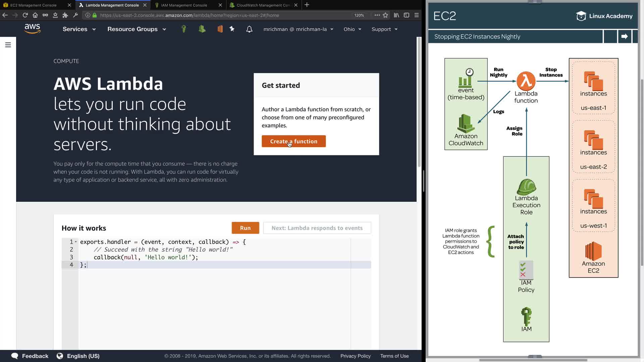Open the hamburger side navigation menu
Screen dimensions: 644x362
tap(8, 45)
